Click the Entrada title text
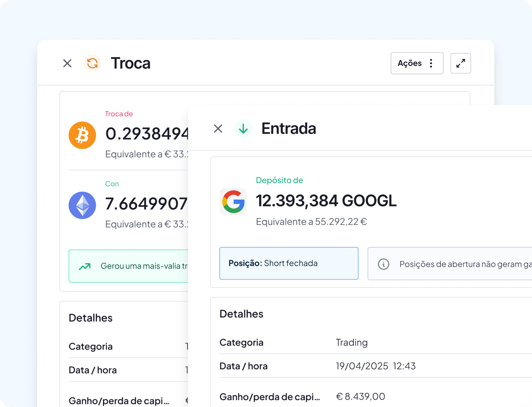 pyautogui.click(x=289, y=129)
